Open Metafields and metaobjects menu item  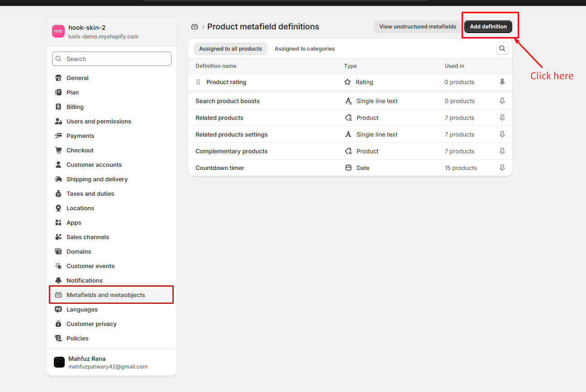pos(105,295)
